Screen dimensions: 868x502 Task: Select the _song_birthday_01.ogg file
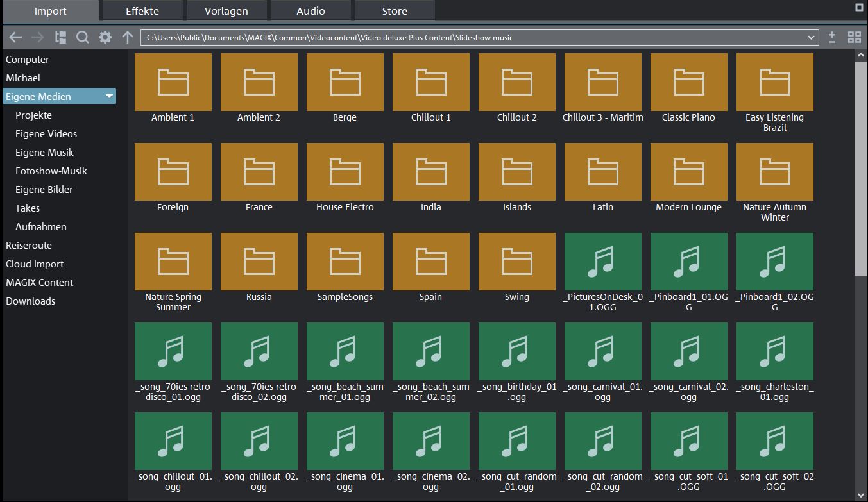[516, 352]
